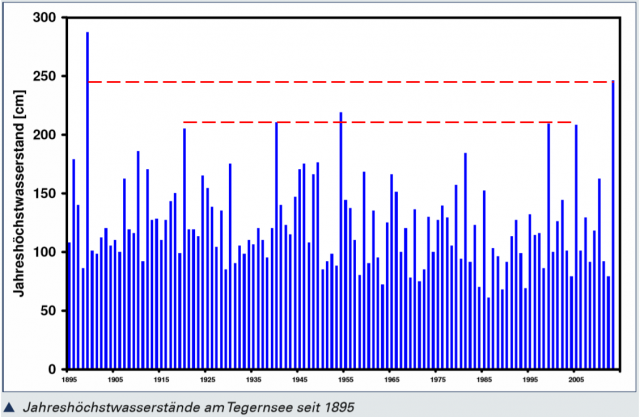Click the tall bar just before 1955
This screenshot has height=417, width=640.
tap(341, 240)
